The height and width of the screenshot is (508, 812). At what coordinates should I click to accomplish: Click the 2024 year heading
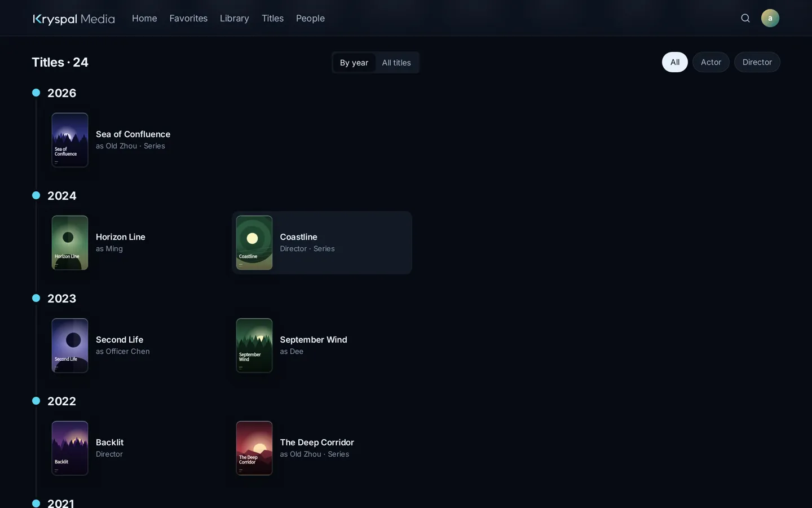[62, 196]
